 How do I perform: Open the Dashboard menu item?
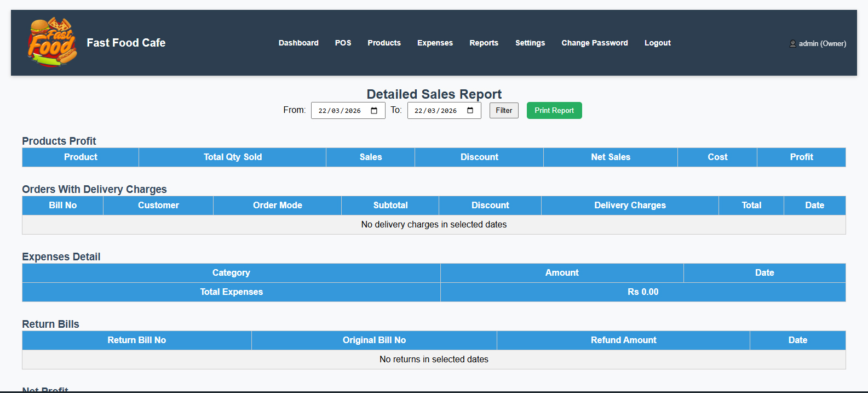298,43
